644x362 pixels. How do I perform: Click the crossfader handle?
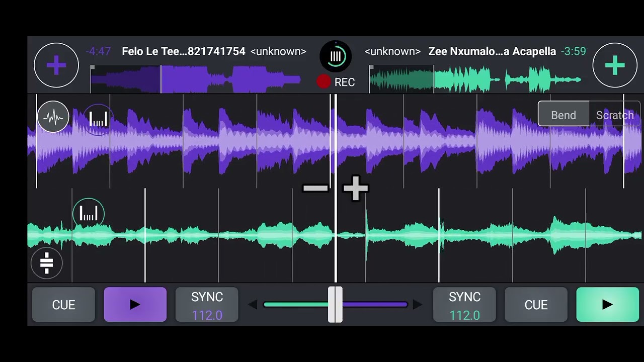[x=335, y=305]
